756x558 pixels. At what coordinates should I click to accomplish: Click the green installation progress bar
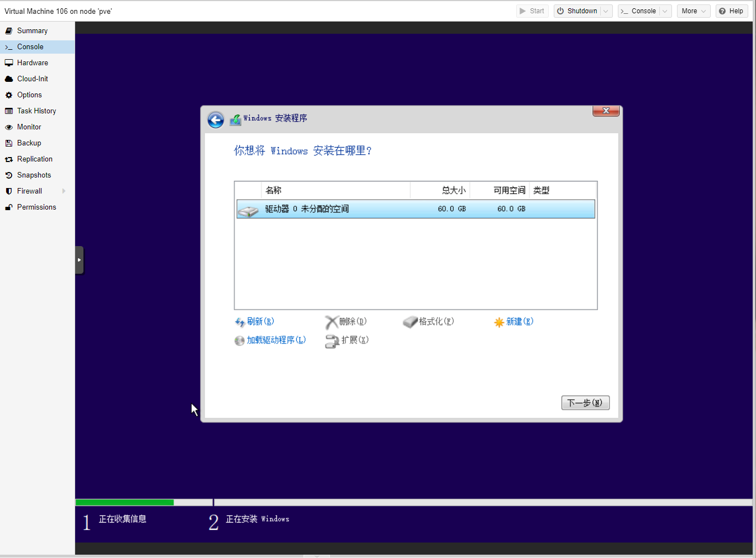[x=124, y=503]
